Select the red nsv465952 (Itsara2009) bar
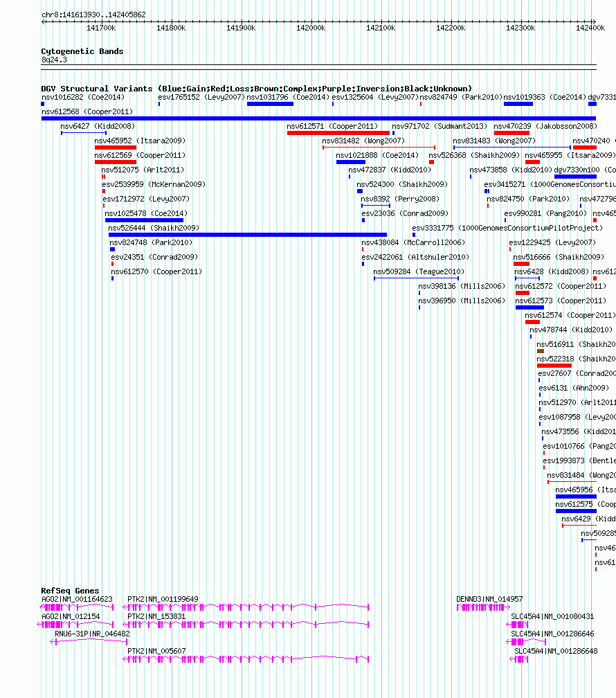 116,147
